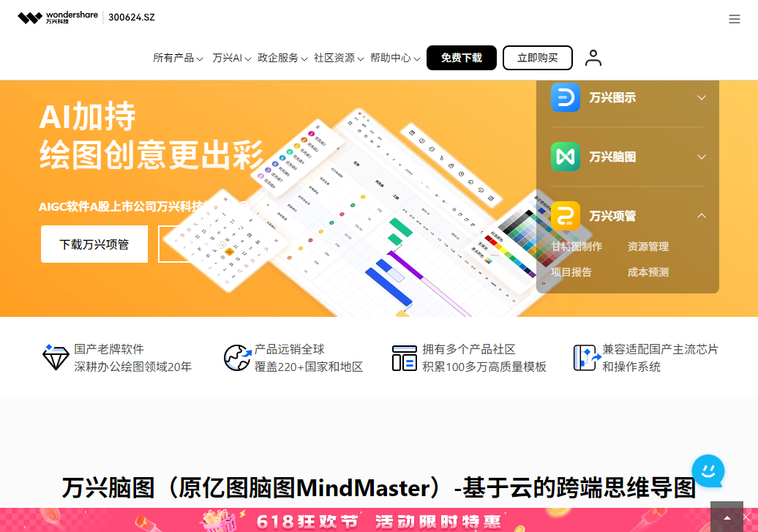Click the AI加持 hero headline
The height and width of the screenshot is (532, 758).
point(87,116)
